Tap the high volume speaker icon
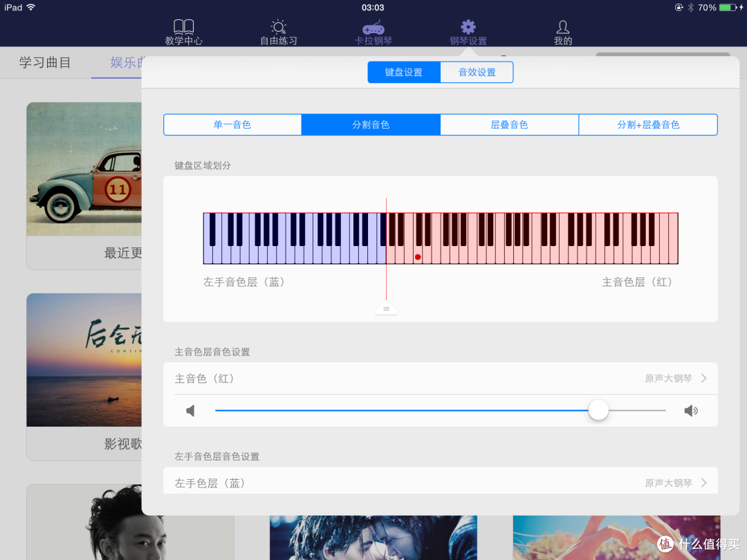 [x=691, y=411]
